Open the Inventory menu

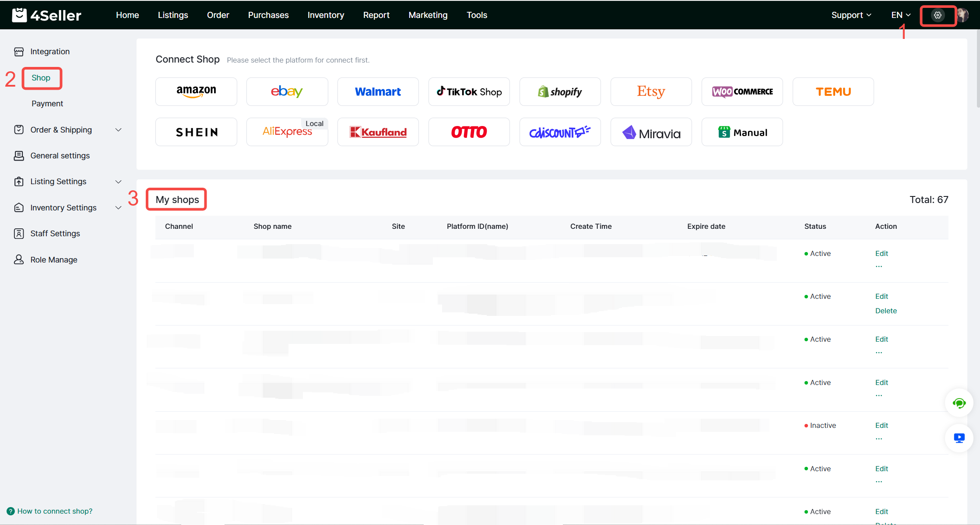tap(326, 15)
